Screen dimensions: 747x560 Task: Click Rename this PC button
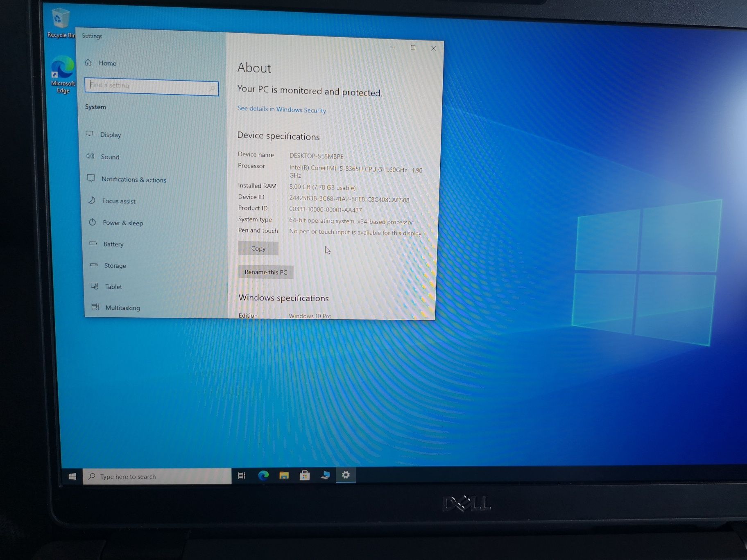(266, 272)
